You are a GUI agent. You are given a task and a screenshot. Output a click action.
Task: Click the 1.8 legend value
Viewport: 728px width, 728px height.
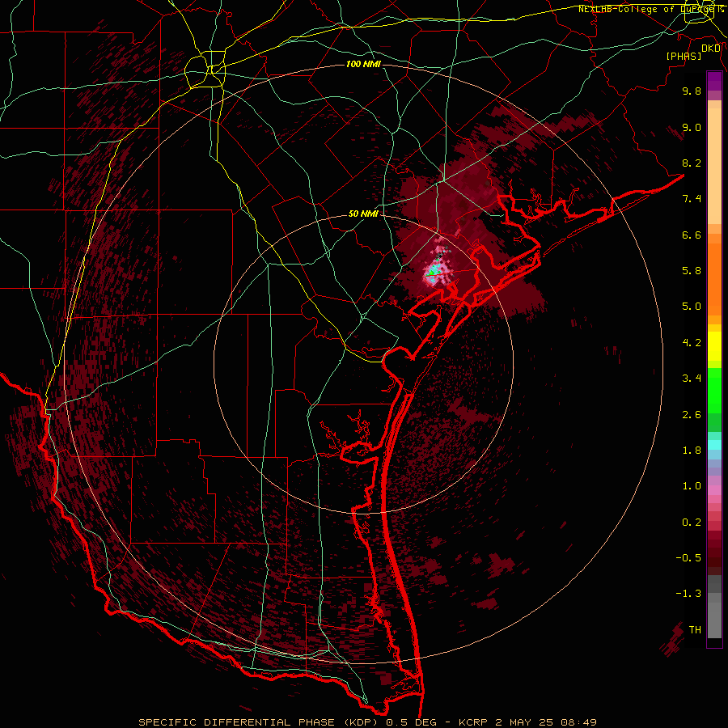pyautogui.click(x=692, y=451)
